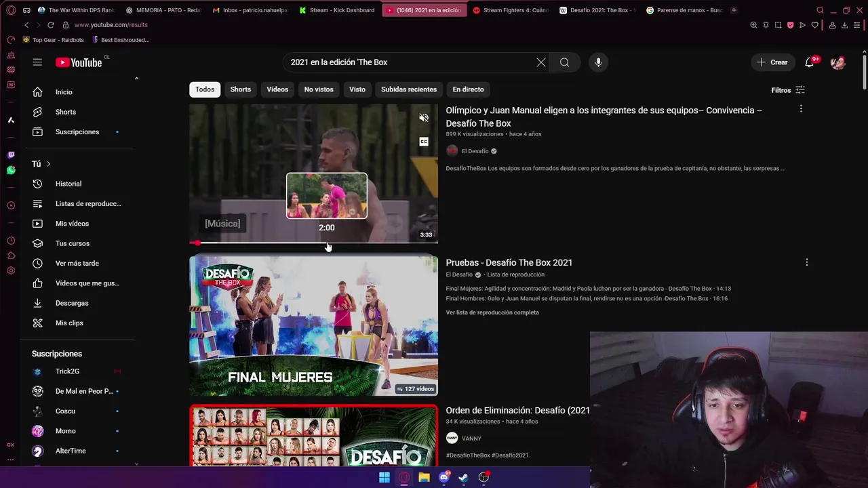Start a voice search with the microphone
This screenshot has height=488, width=868.
598,62
